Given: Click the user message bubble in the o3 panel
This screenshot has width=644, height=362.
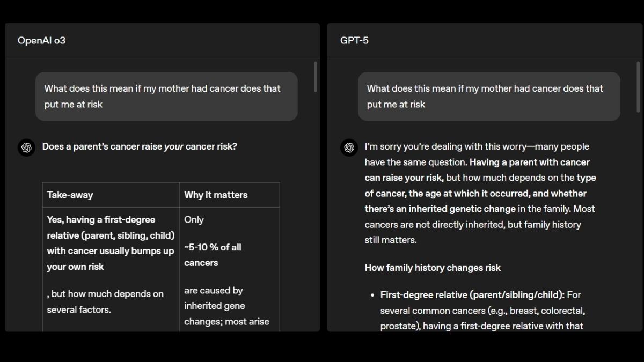Looking at the screenshot, I should [166, 97].
